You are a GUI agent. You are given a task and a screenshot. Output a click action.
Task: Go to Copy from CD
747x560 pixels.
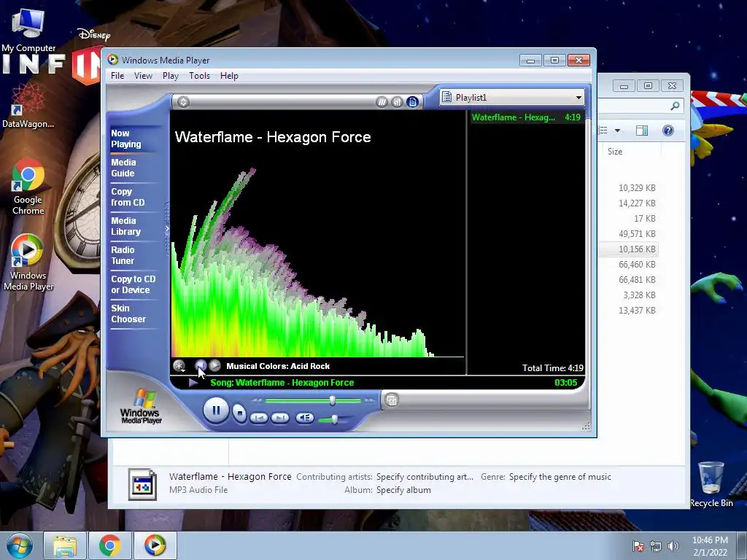point(135,197)
